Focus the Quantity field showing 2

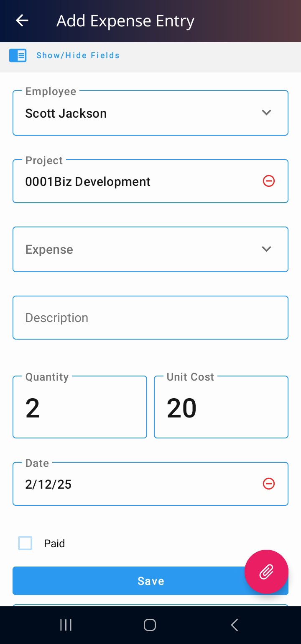80,407
